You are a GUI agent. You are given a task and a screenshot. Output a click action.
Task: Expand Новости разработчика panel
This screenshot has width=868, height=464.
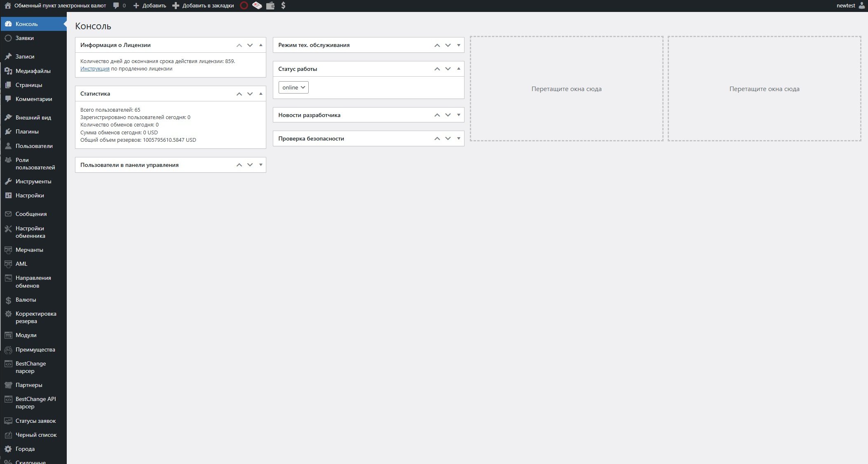click(x=458, y=115)
